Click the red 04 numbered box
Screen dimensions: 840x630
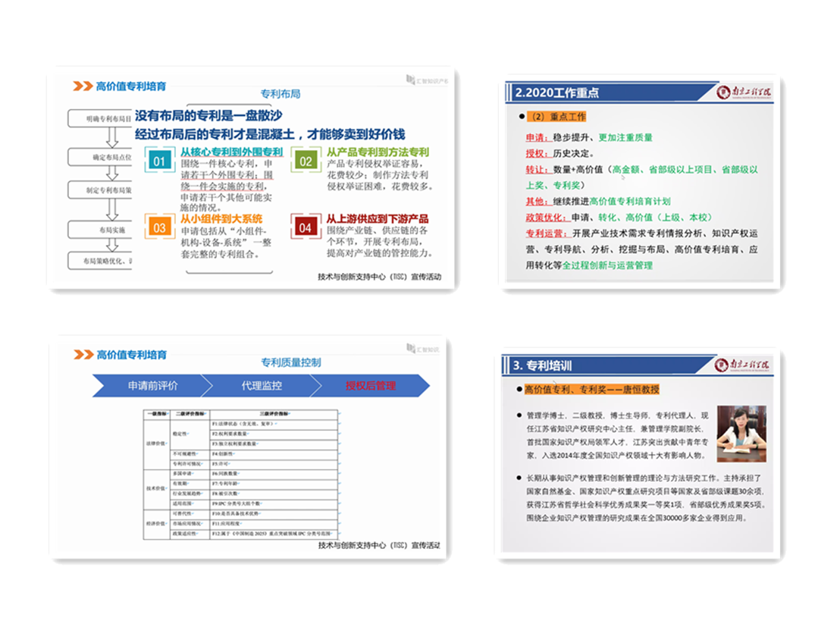tap(305, 227)
